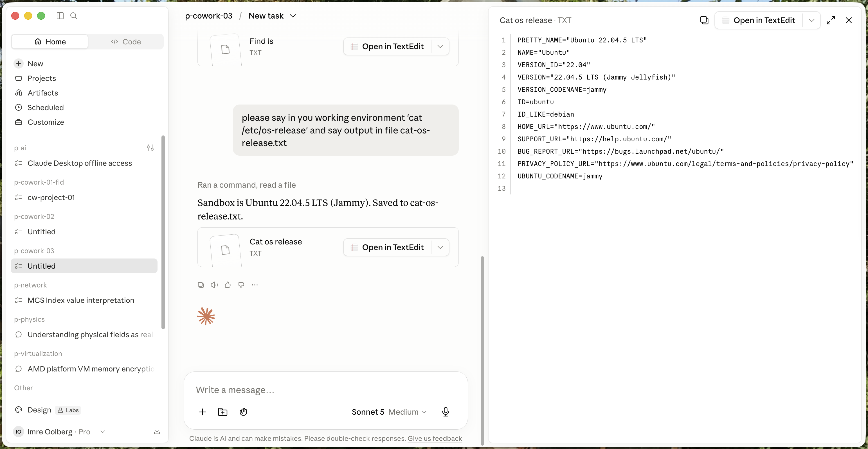The width and height of the screenshot is (868, 449).
Task: Expand Ran a command, read a file
Action: (x=246, y=185)
